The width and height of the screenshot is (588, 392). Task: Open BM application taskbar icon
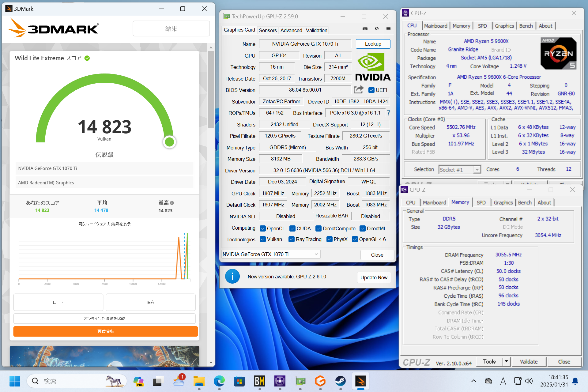click(x=260, y=381)
